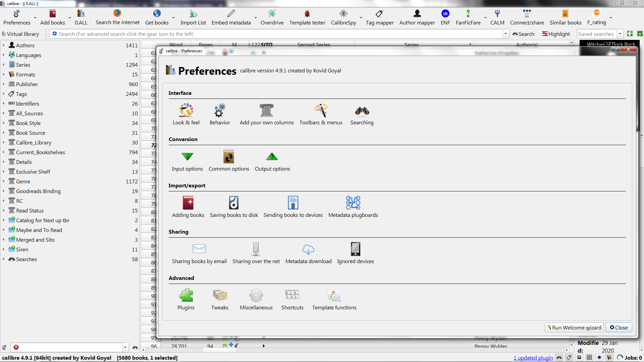Image resolution: width=644 pixels, height=362 pixels.
Task: Click in the main search field
Action: (x=278, y=34)
